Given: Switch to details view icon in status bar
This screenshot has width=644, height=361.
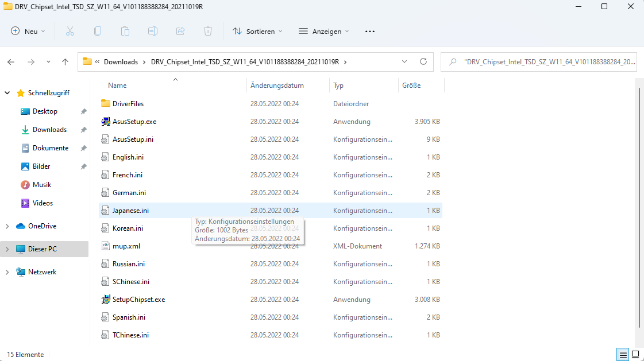Looking at the screenshot, I should tap(623, 355).
